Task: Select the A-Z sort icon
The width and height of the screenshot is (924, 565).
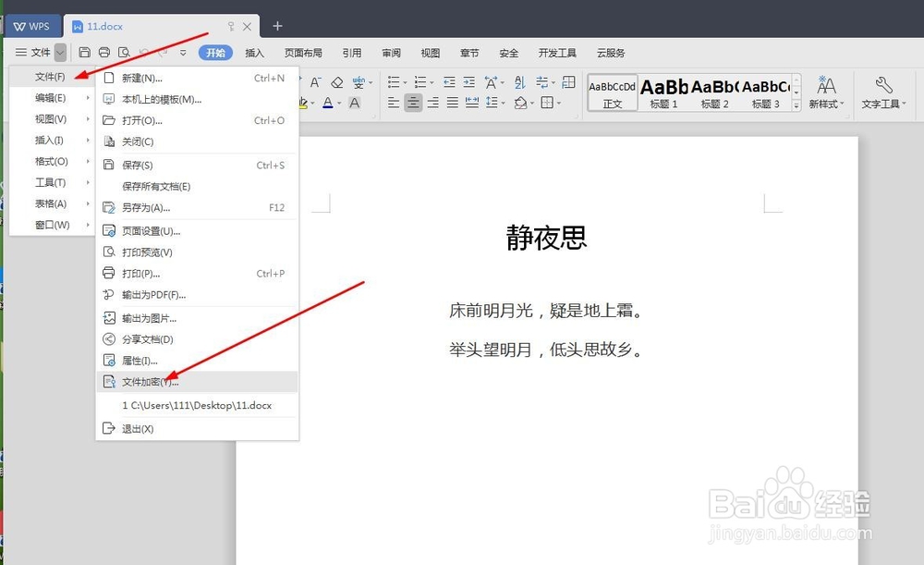Action: tap(520, 82)
